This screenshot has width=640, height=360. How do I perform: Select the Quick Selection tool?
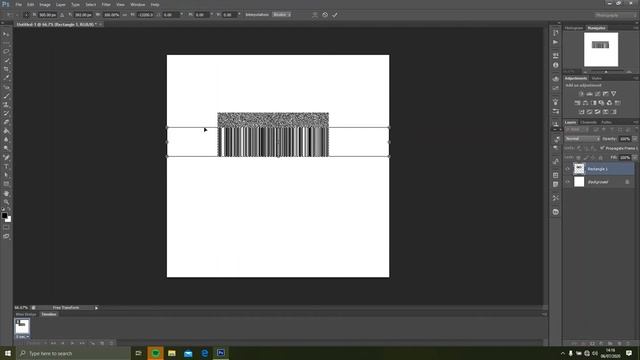click(6, 60)
